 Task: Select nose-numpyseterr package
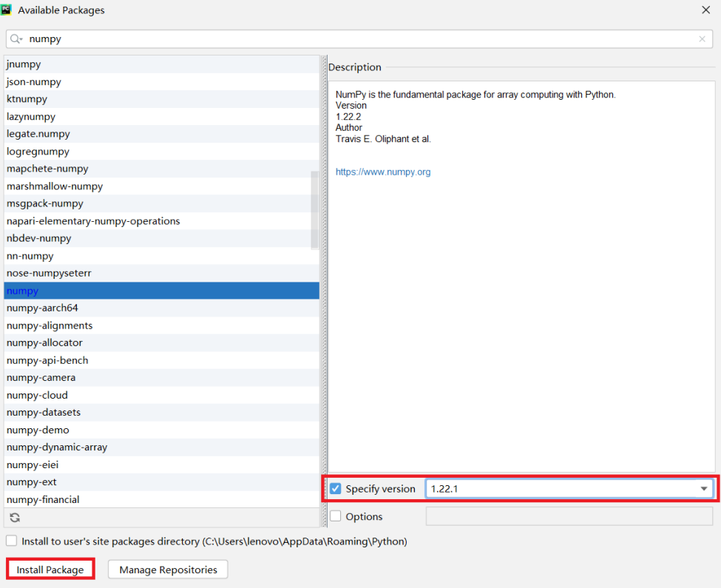pos(161,273)
